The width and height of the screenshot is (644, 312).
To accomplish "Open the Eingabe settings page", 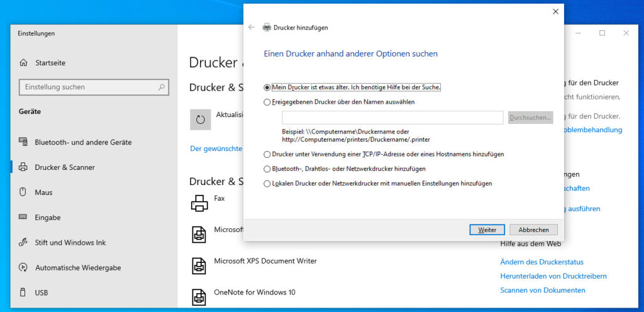I will pos(48,218).
